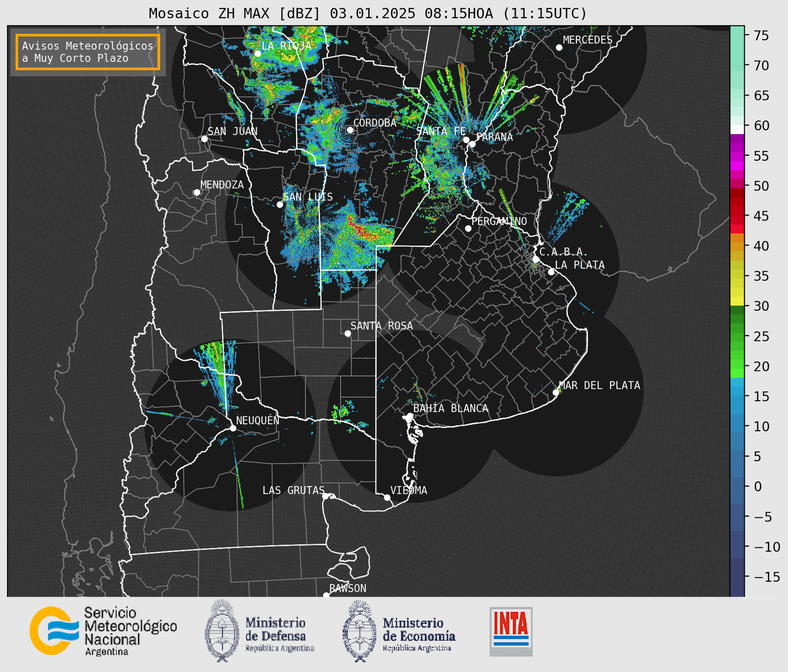Screen dimensions: 788x672
Task: Select the SANTA FE city marker
Action: point(466,140)
